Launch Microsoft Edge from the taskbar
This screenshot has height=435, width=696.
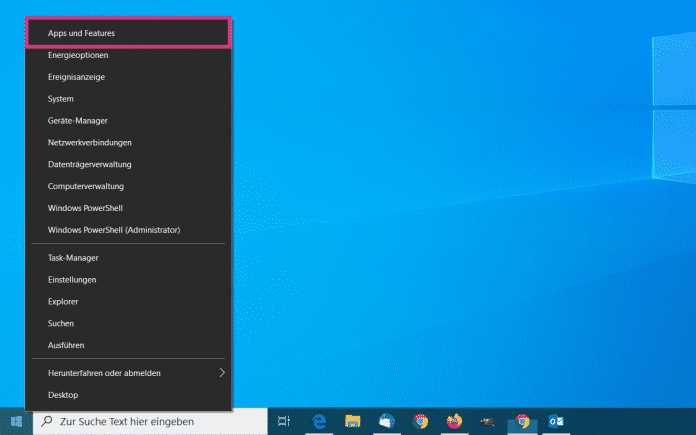[320, 422]
